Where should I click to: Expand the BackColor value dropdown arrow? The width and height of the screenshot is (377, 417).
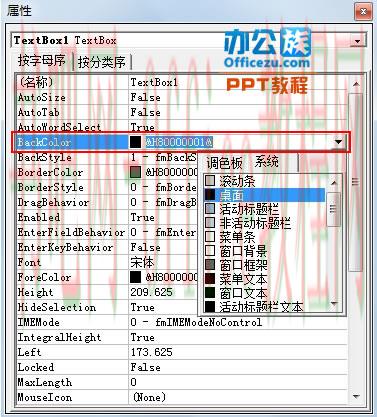(338, 142)
